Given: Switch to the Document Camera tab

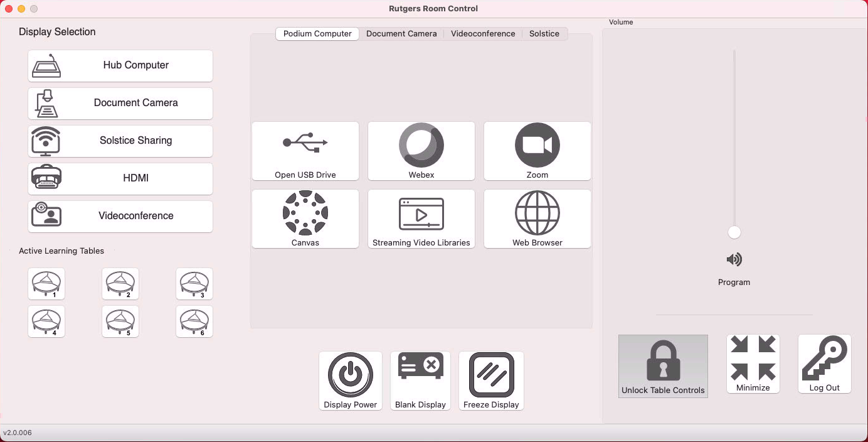Looking at the screenshot, I should click(401, 33).
